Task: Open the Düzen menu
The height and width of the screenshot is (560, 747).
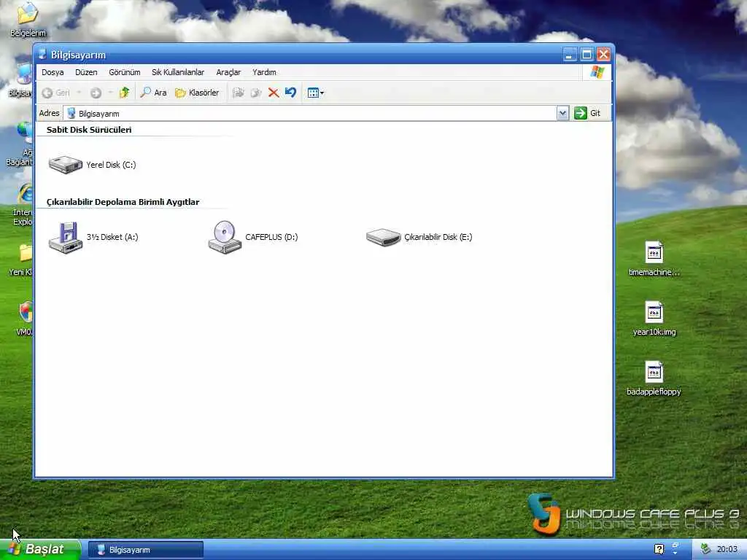Action: (x=86, y=72)
